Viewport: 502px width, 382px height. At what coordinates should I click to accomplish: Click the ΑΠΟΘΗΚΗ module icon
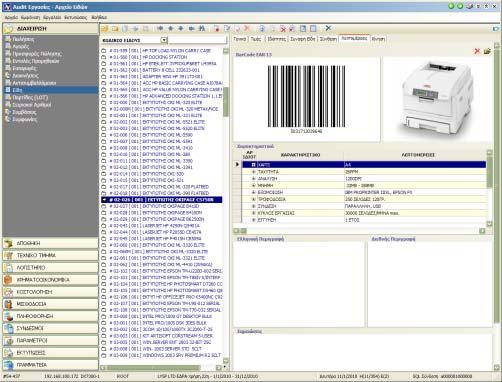8,243
